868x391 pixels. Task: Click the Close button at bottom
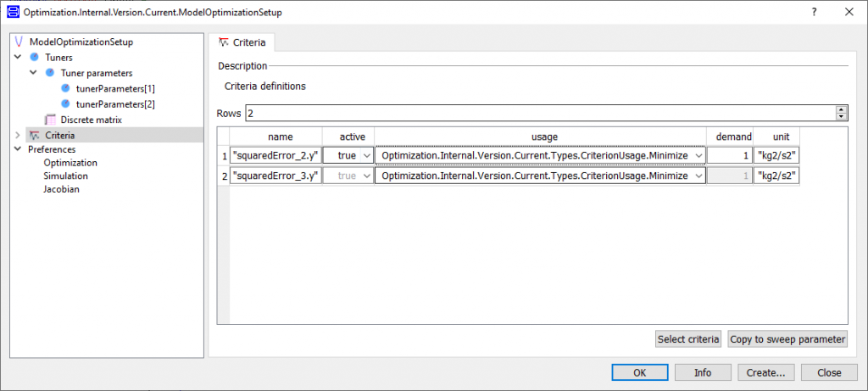829,372
